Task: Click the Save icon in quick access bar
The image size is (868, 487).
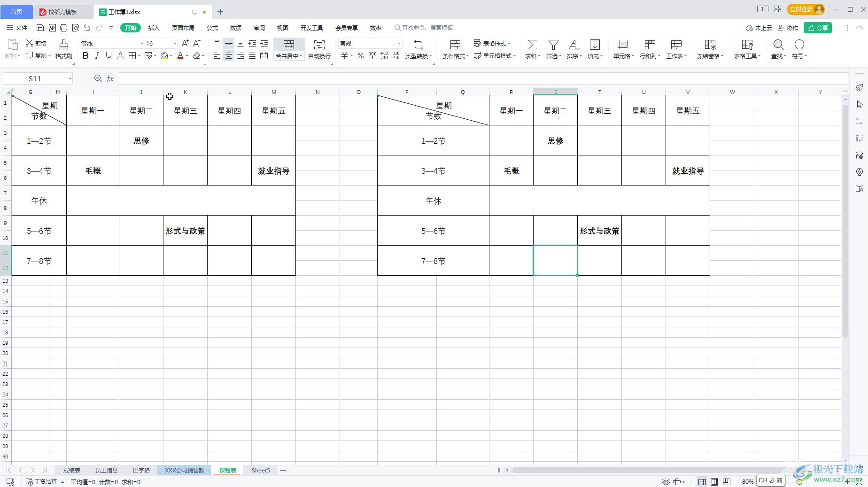Action: (x=40, y=28)
